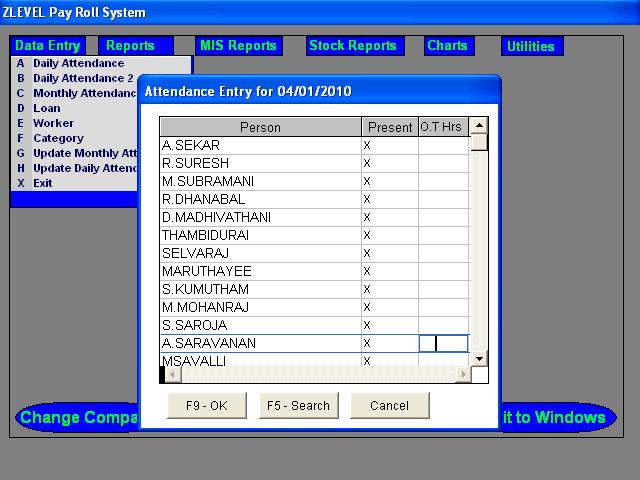Click O.T Hrs cell for S.SAROJA
The image size is (640, 480).
click(x=444, y=325)
